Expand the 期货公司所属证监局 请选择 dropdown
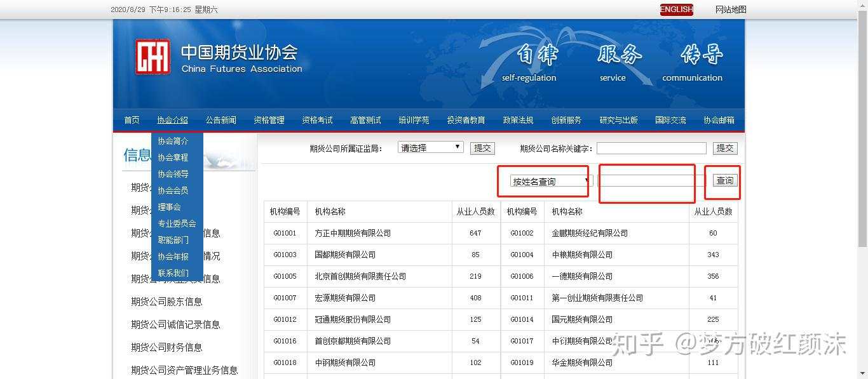Image resolution: width=868 pixels, height=379 pixels. [x=431, y=147]
